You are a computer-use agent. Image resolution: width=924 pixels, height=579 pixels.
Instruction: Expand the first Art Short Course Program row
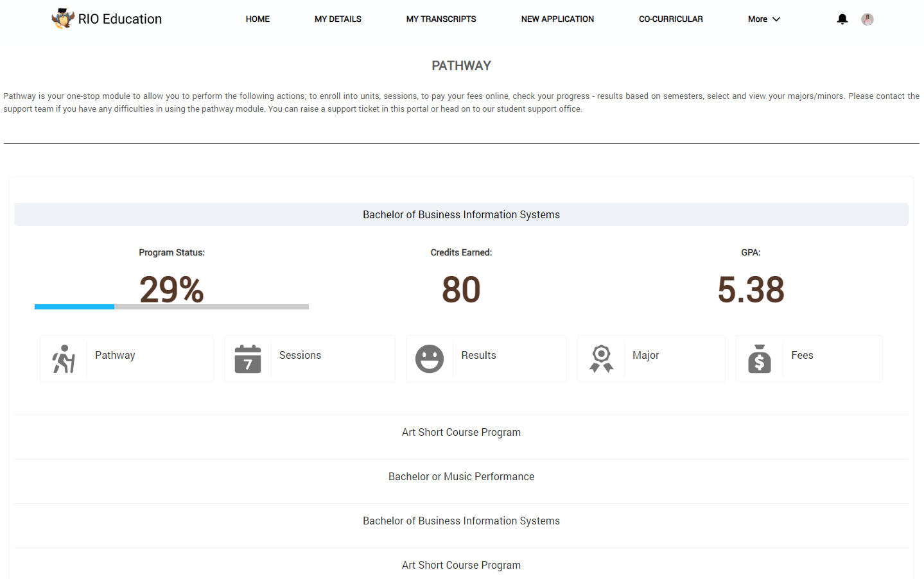[461, 432]
